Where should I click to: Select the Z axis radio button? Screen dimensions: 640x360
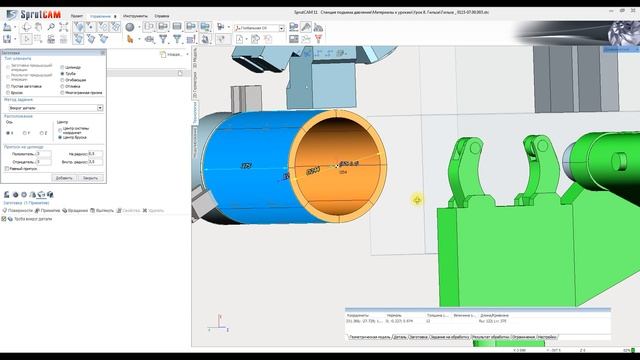41,133
